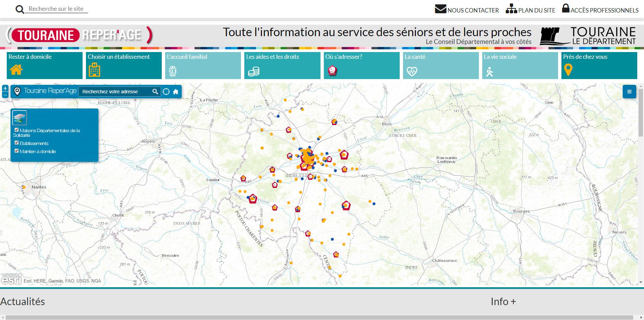Click the Touraine Reper'Age logo

coord(79,35)
